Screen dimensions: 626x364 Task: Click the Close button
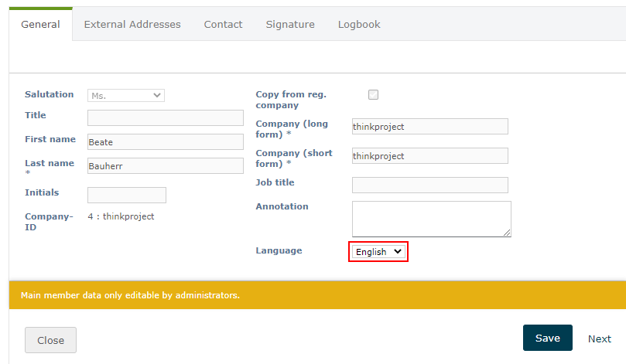[50, 340]
